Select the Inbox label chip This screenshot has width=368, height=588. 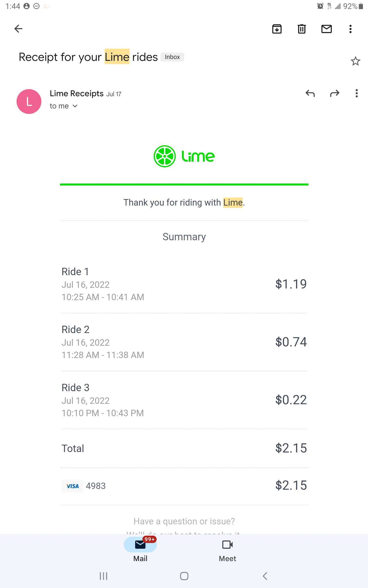[172, 57]
